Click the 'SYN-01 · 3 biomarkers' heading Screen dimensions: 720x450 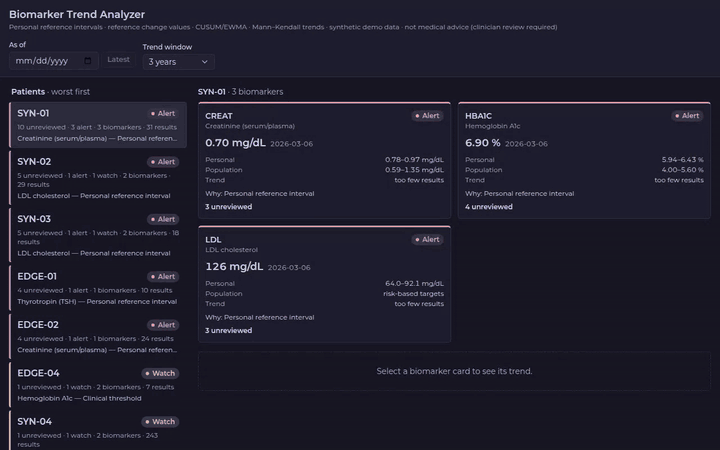pos(241,91)
